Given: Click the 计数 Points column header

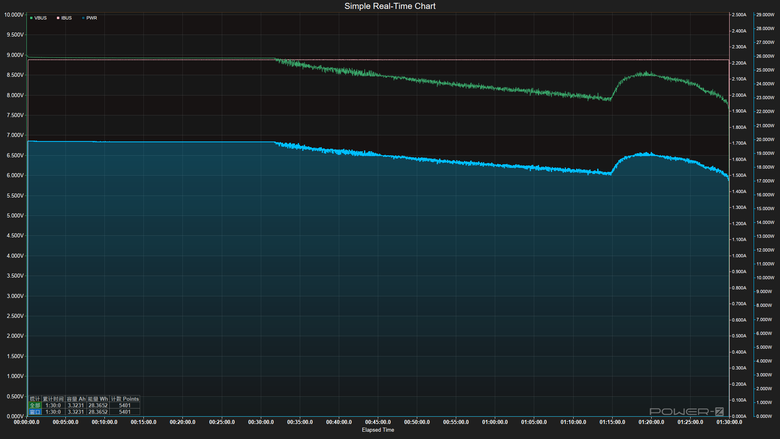Looking at the screenshot, I should (124, 399).
